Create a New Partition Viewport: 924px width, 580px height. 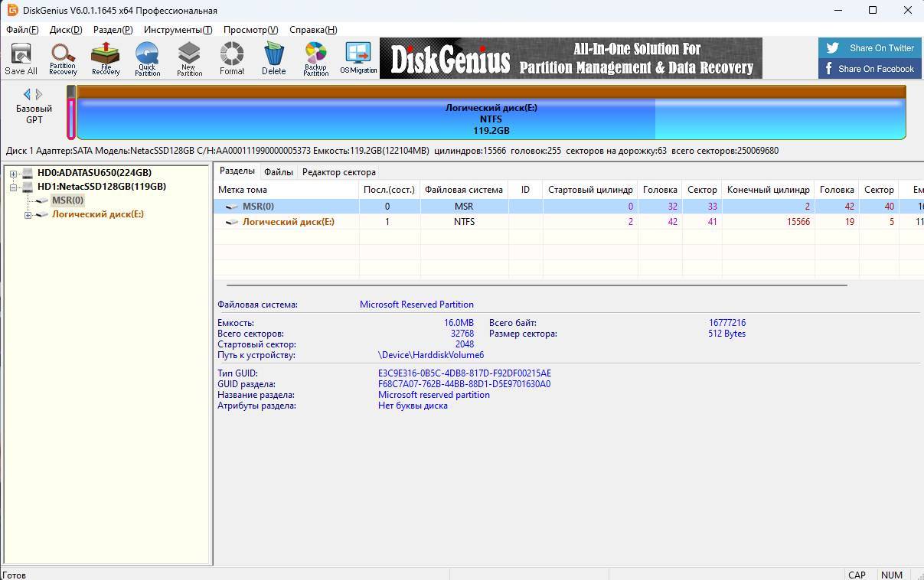click(189, 58)
